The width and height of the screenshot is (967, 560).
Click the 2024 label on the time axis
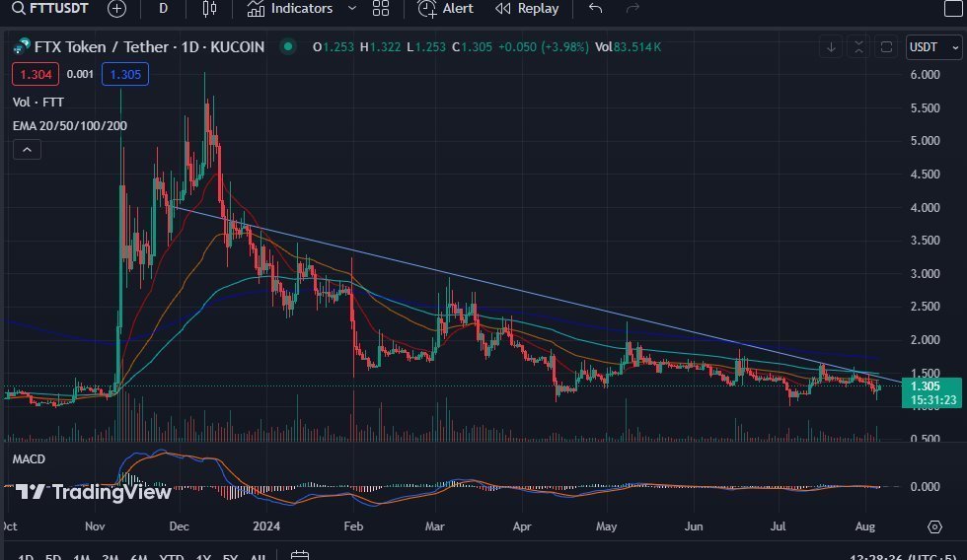tap(266, 526)
